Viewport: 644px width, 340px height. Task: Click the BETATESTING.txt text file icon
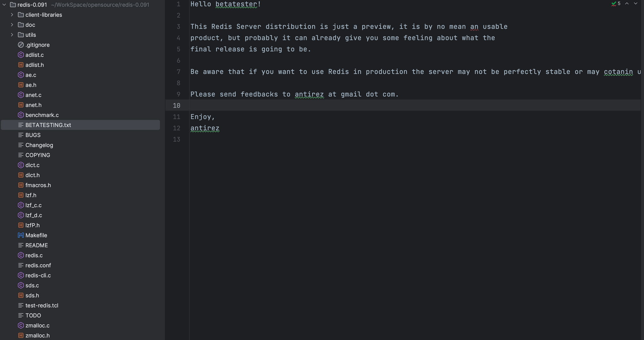(x=21, y=125)
